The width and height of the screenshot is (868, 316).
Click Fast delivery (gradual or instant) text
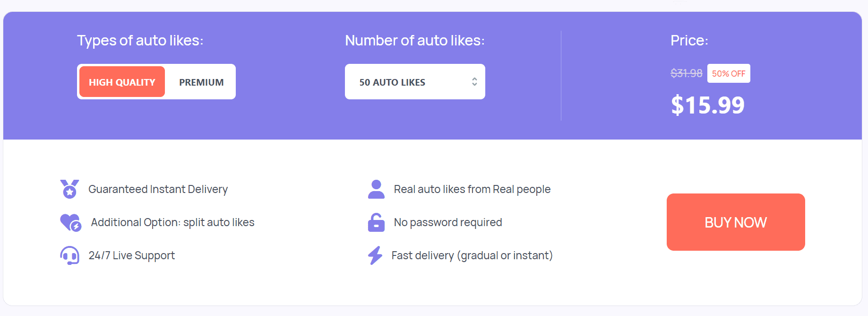[472, 255]
